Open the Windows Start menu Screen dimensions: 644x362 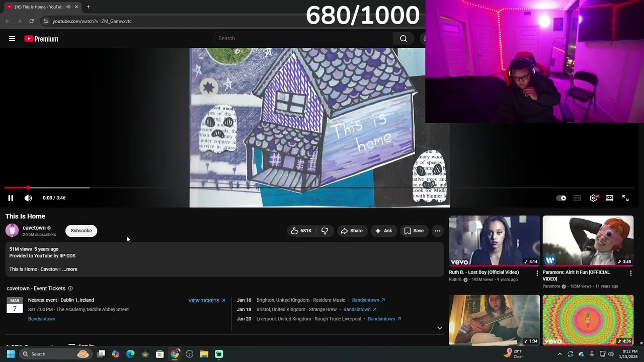tap(11, 354)
